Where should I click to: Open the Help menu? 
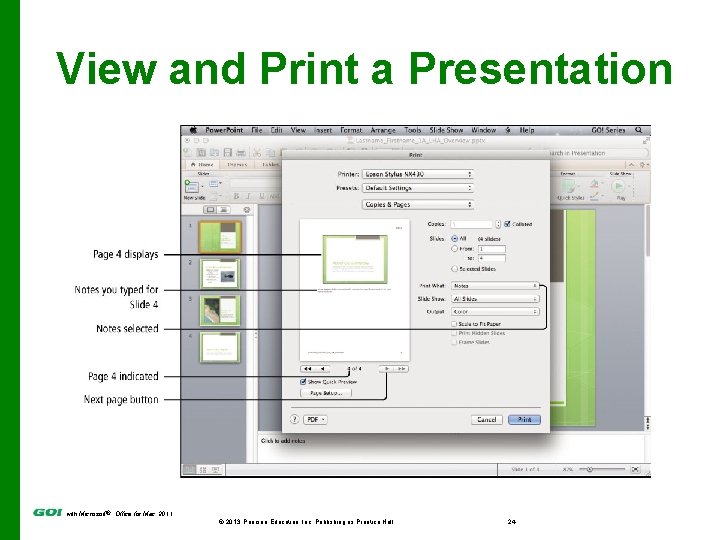527,130
